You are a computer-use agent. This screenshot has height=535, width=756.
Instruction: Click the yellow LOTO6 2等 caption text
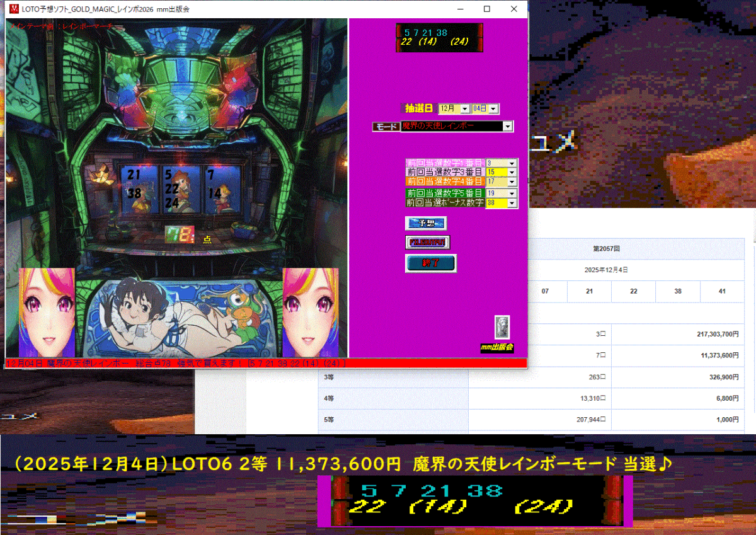[343, 464]
